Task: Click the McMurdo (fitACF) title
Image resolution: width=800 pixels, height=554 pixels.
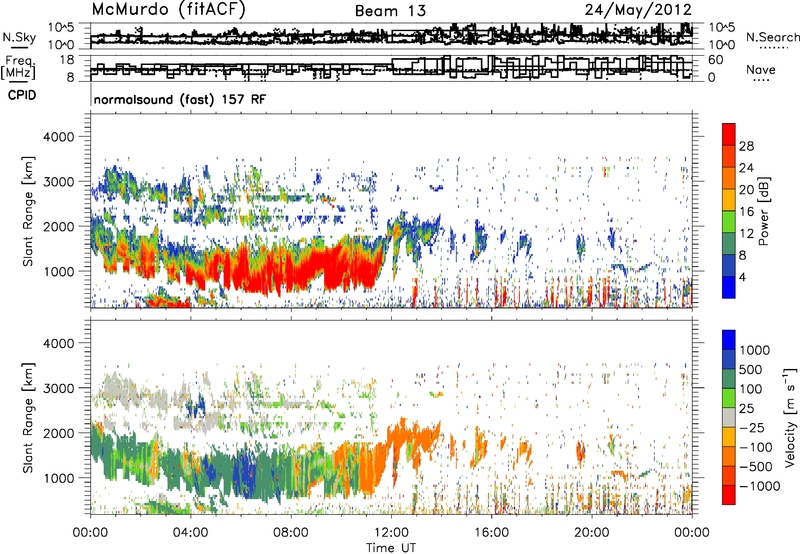Action: tap(168, 10)
